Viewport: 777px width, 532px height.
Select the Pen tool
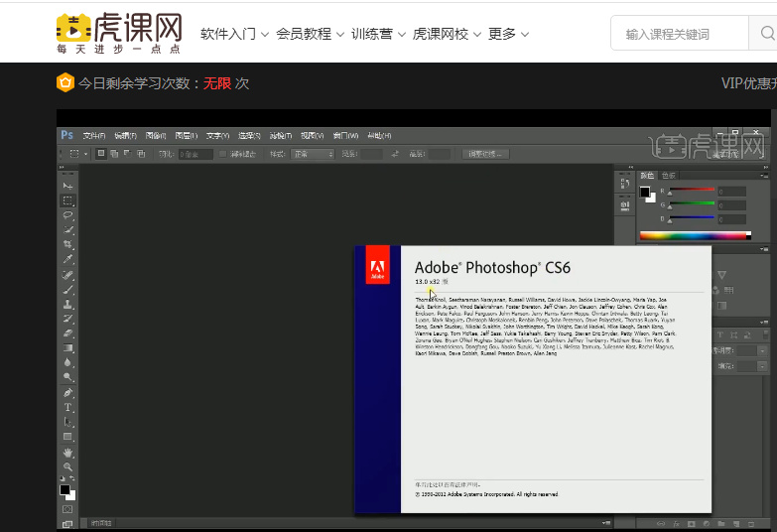tap(67, 393)
